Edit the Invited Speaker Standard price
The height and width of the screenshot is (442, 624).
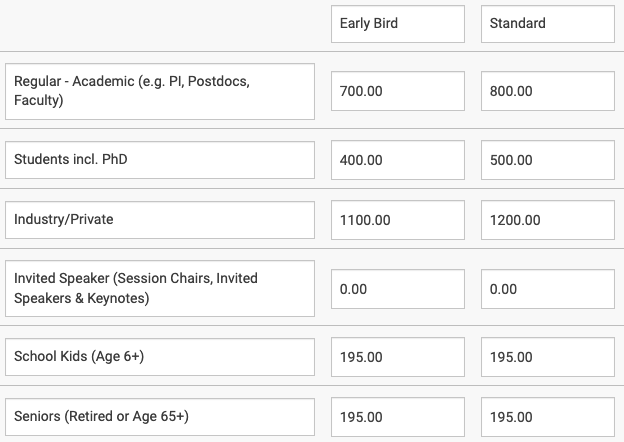point(548,289)
